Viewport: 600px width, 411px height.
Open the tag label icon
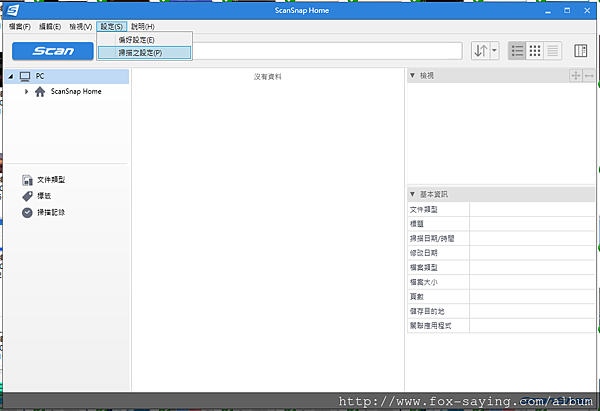[27, 196]
